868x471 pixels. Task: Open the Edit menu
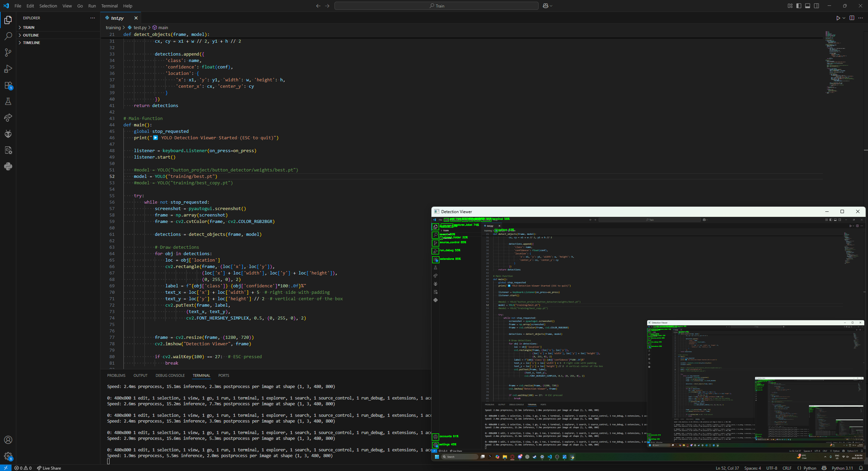pos(30,6)
